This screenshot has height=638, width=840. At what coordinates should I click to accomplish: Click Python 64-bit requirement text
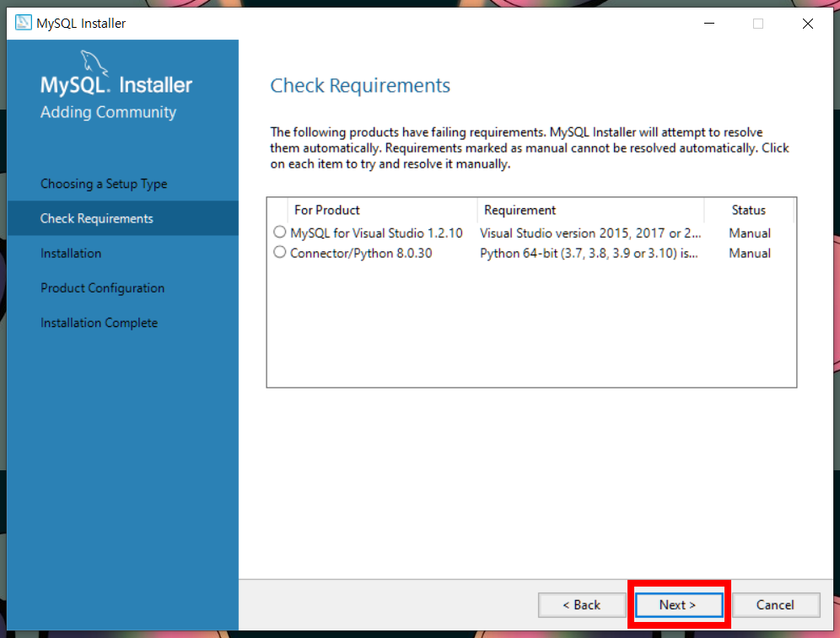click(x=590, y=253)
